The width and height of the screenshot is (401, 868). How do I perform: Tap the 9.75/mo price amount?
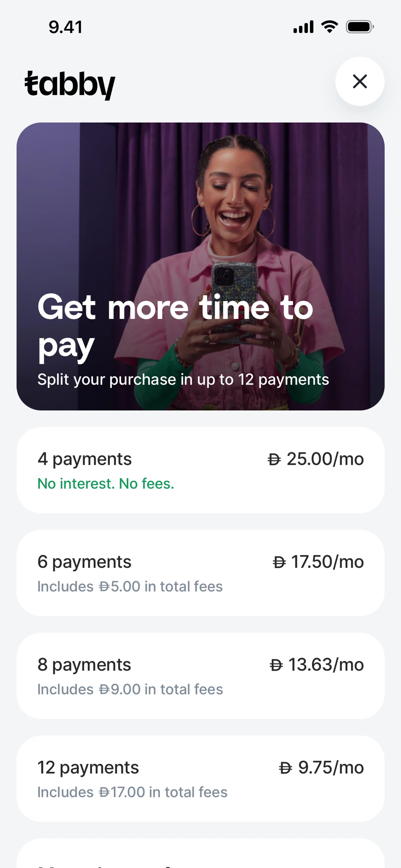coord(321,767)
